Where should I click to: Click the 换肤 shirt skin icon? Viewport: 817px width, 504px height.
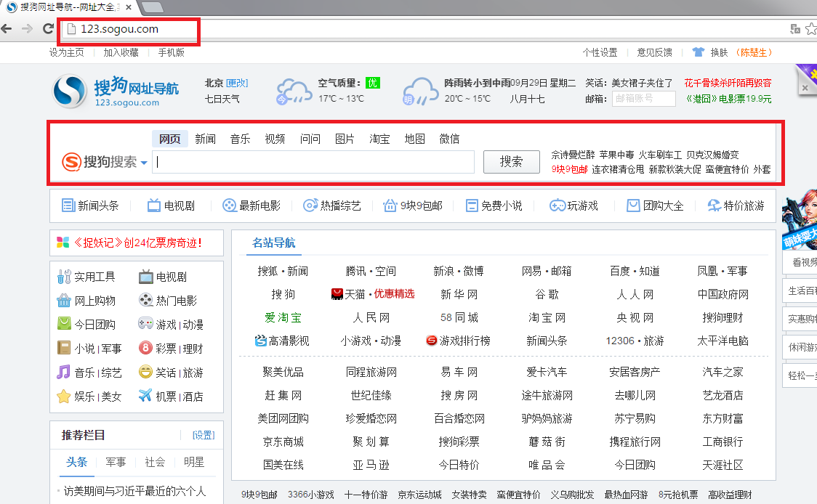[x=699, y=52]
